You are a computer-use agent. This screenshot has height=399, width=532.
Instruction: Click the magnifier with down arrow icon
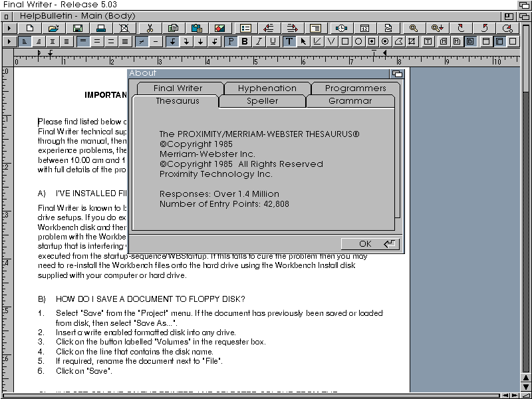437,28
